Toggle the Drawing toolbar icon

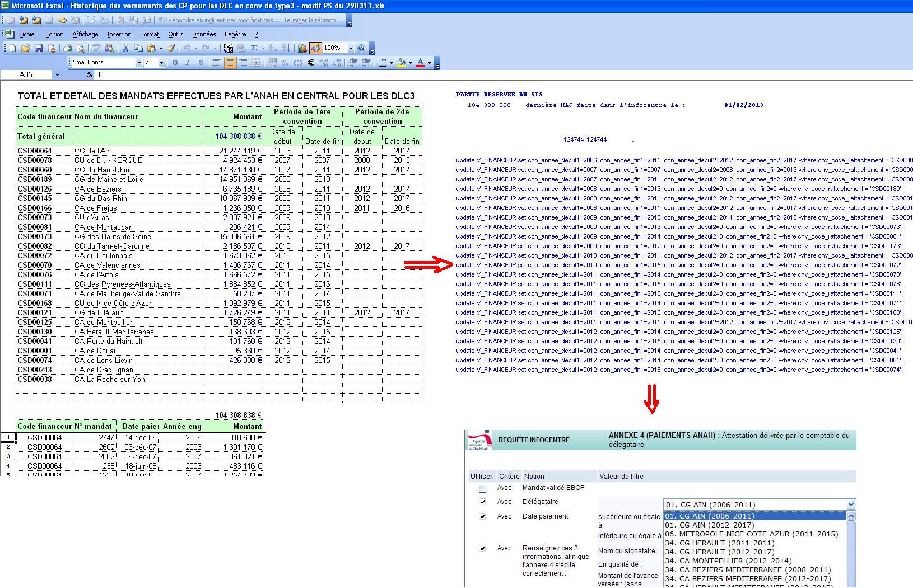315,48
